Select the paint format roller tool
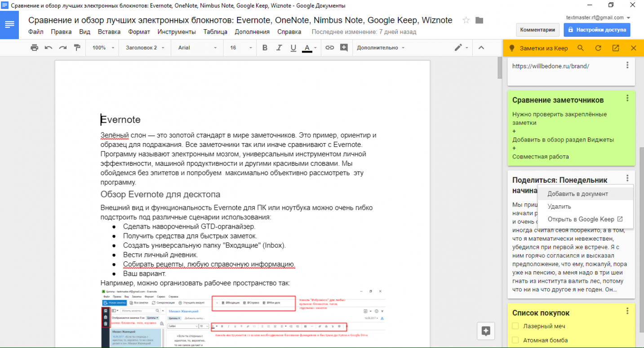644x348 pixels. coord(77,48)
